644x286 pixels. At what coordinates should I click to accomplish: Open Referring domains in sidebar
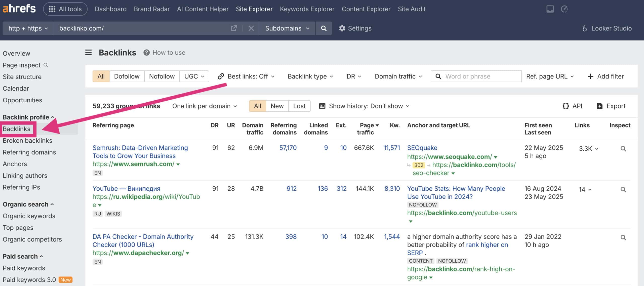pyautogui.click(x=29, y=152)
